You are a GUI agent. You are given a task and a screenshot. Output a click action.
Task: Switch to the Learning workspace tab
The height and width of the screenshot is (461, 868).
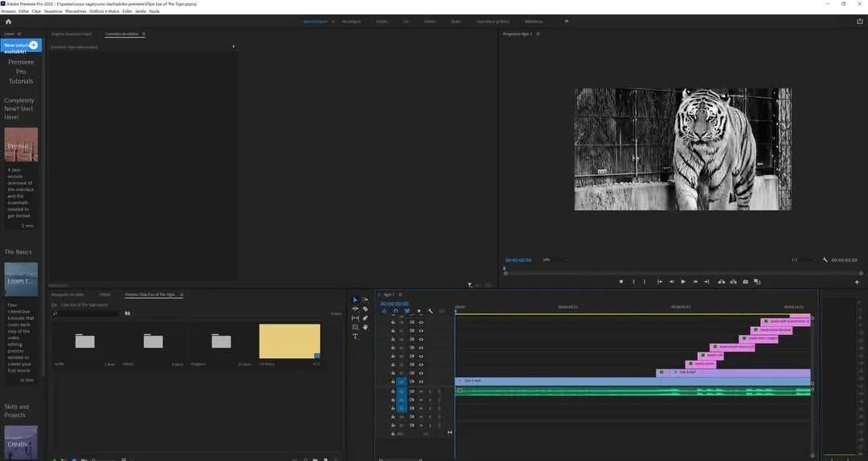315,22
